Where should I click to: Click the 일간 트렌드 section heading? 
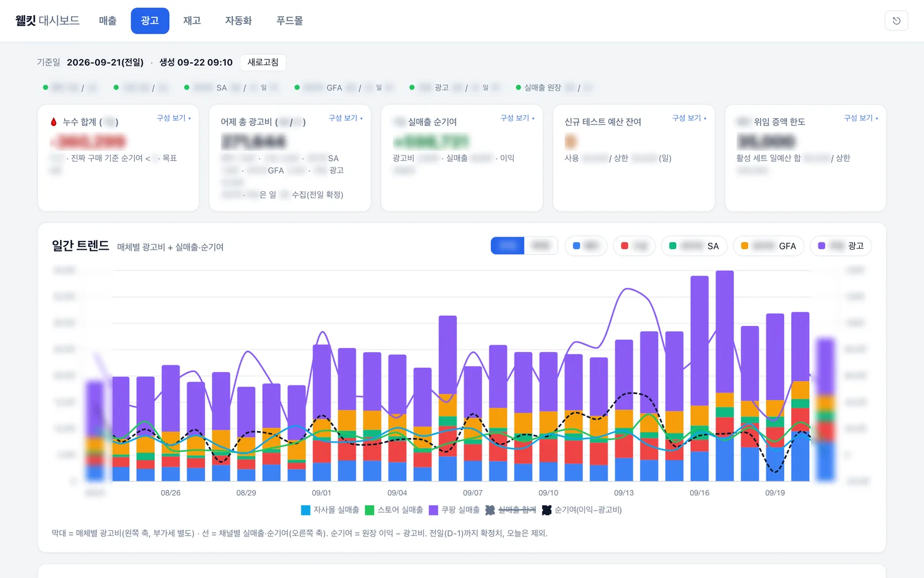click(80, 246)
